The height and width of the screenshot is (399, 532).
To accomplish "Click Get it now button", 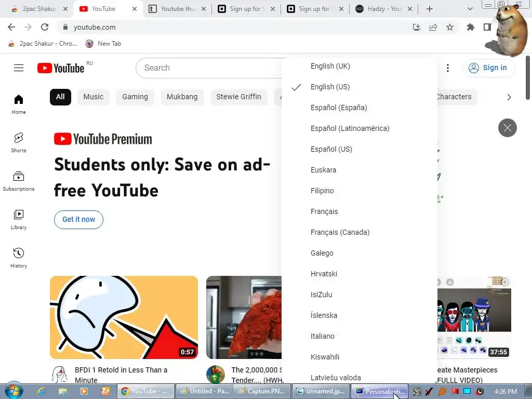I will (79, 220).
